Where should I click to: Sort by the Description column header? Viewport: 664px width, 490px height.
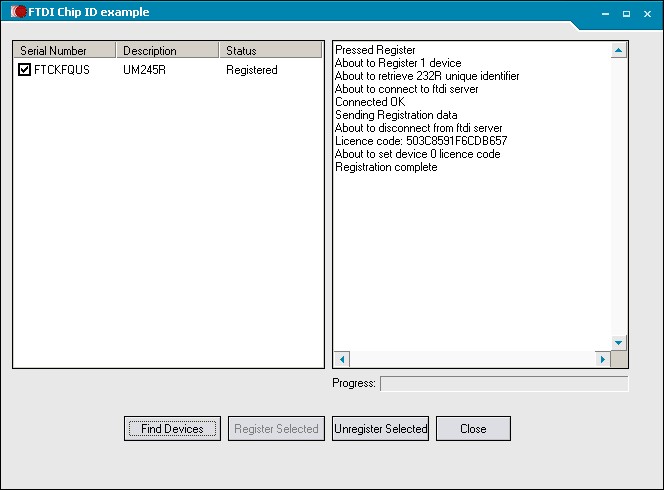pyautogui.click(x=166, y=51)
